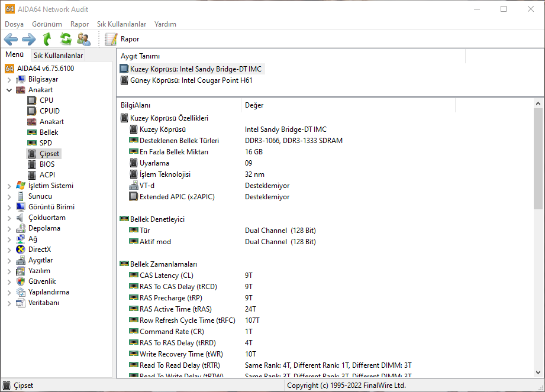Open remote users toolbar icon

pyautogui.click(x=84, y=39)
